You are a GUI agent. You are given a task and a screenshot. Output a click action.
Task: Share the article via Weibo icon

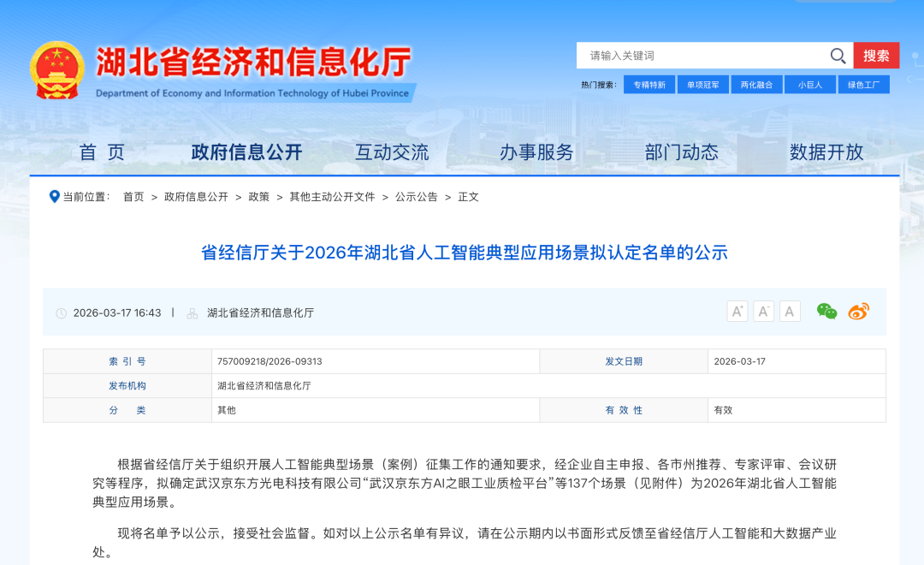click(x=858, y=312)
